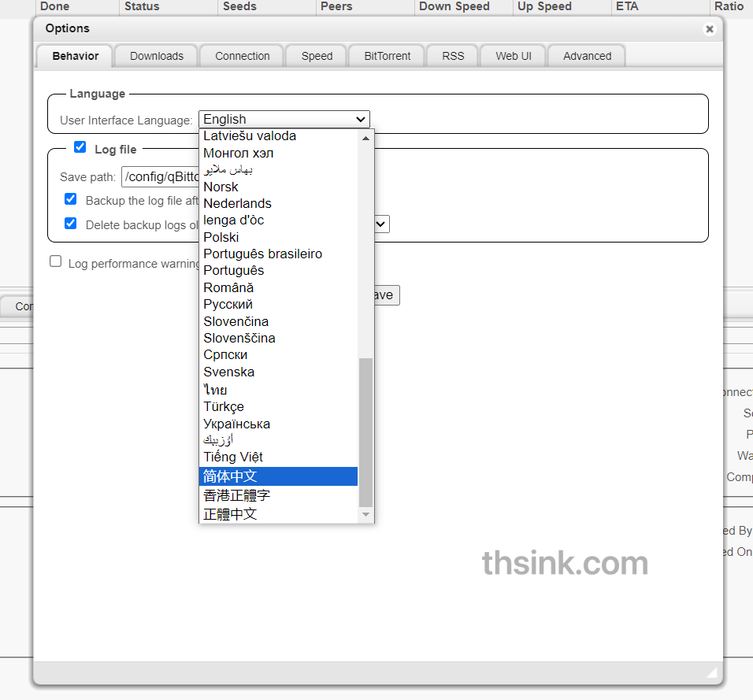
Task: Sort by Status column header
Action: click(168, 7)
